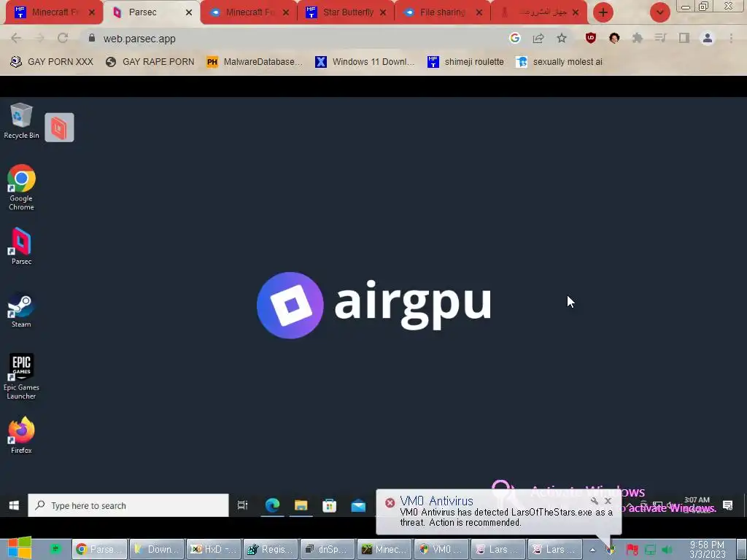Close the File sharing tab
This screenshot has width=747, height=560.
(479, 12)
